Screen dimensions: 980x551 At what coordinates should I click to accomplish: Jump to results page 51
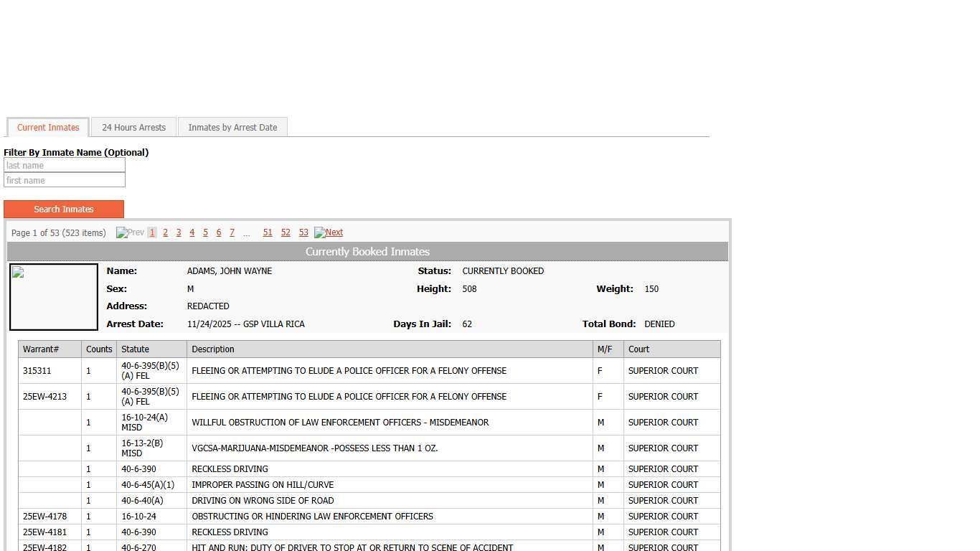(x=268, y=232)
